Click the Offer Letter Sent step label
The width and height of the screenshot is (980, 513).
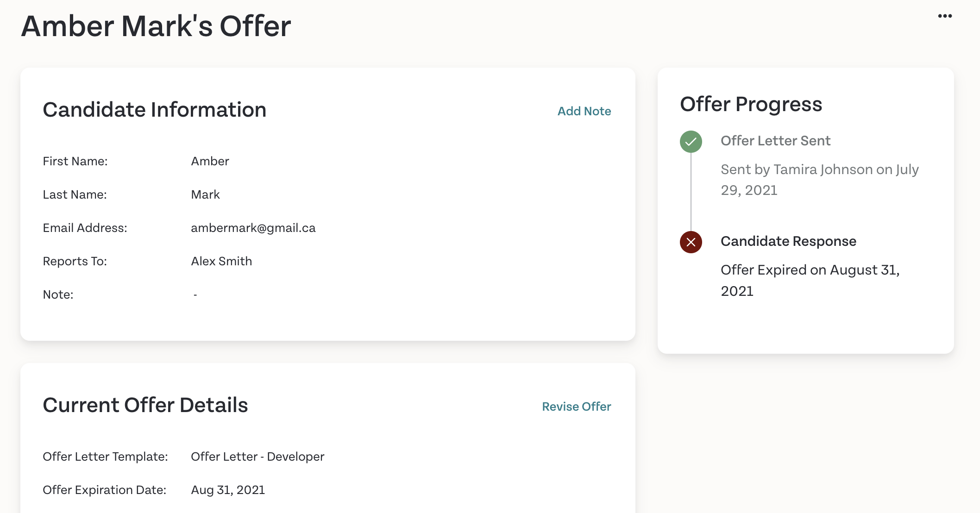(x=775, y=141)
